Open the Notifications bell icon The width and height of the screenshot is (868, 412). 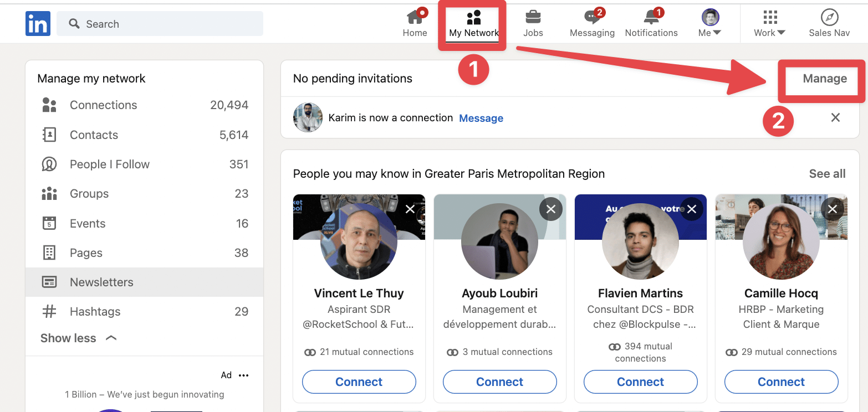click(651, 18)
